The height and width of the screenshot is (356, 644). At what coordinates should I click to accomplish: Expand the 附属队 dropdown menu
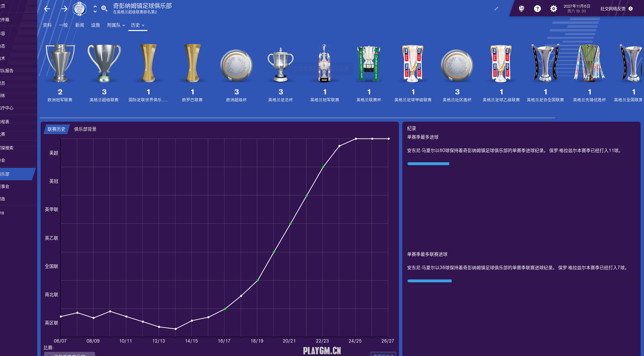click(116, 25)
